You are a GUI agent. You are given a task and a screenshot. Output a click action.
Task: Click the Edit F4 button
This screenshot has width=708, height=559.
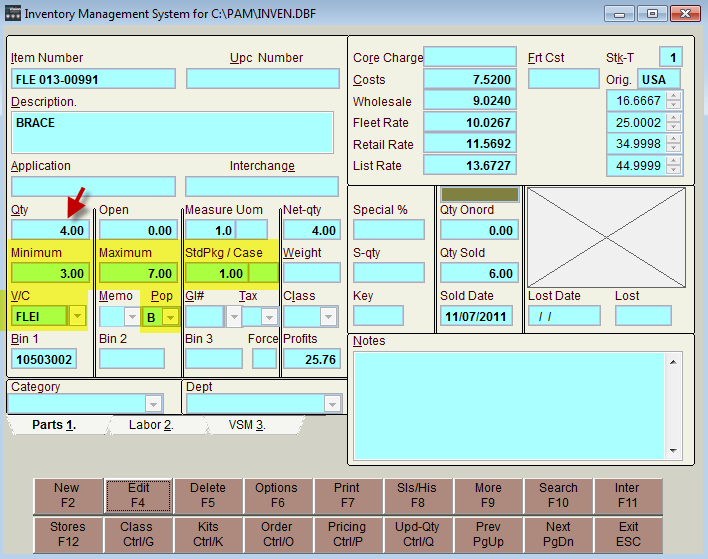pos(138,495)
